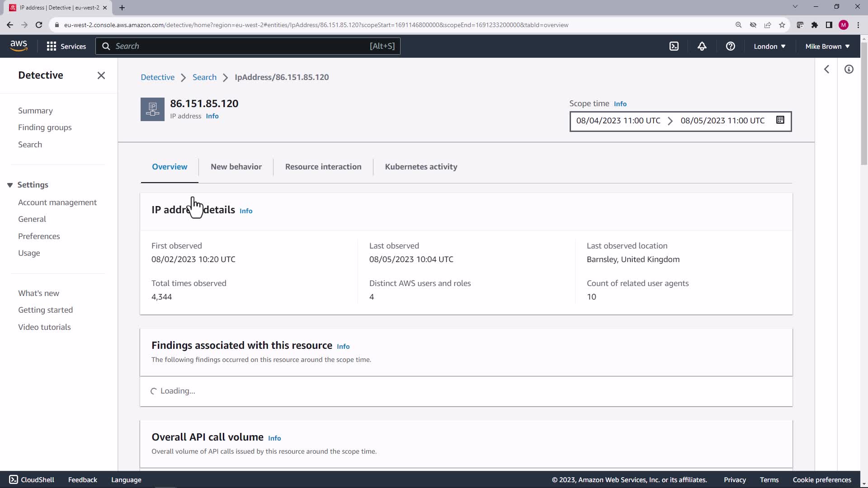Collapse the right panel arrow icon
Viewport: 868px width, 488px height.
click(826, 69)
